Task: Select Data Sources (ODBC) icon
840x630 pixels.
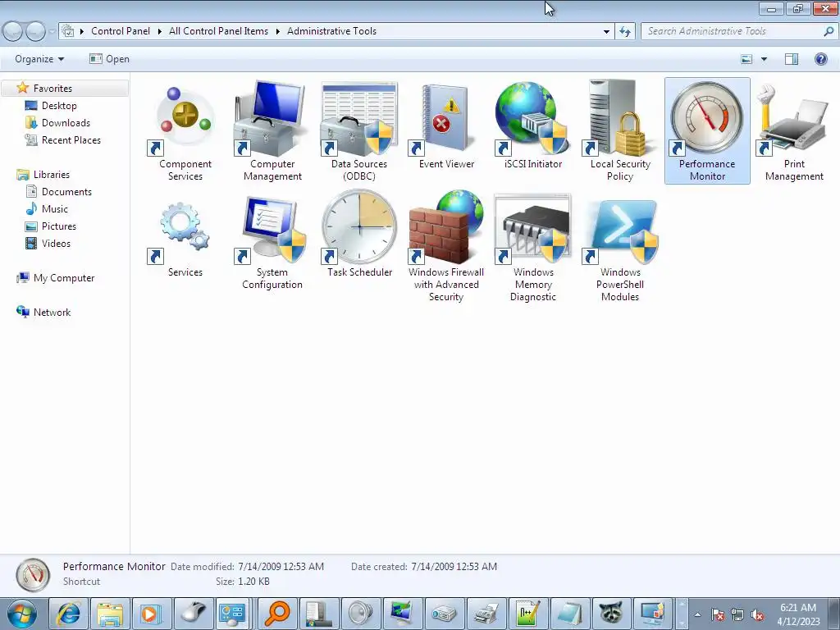Action: pyautogui.click(x=359, y=131)
